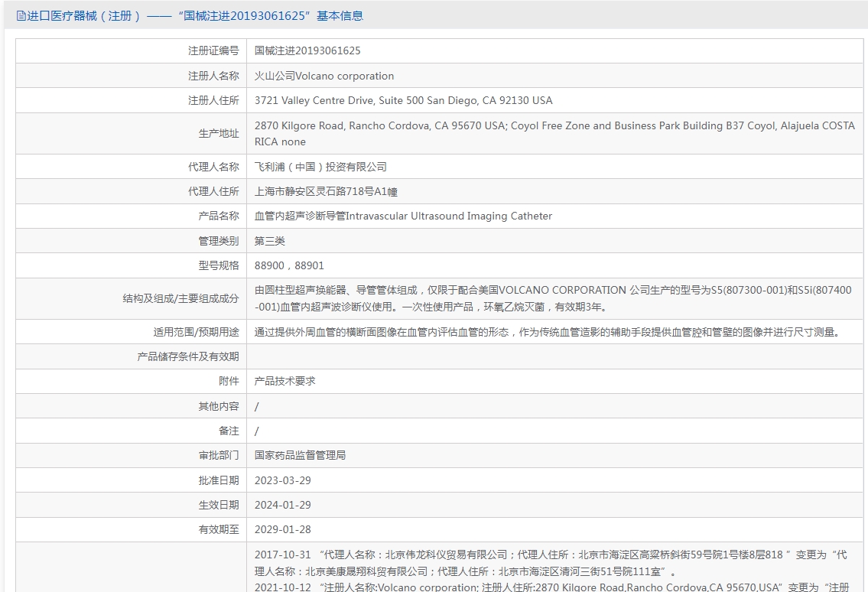Select the 其他内容 label

(219, 406)
